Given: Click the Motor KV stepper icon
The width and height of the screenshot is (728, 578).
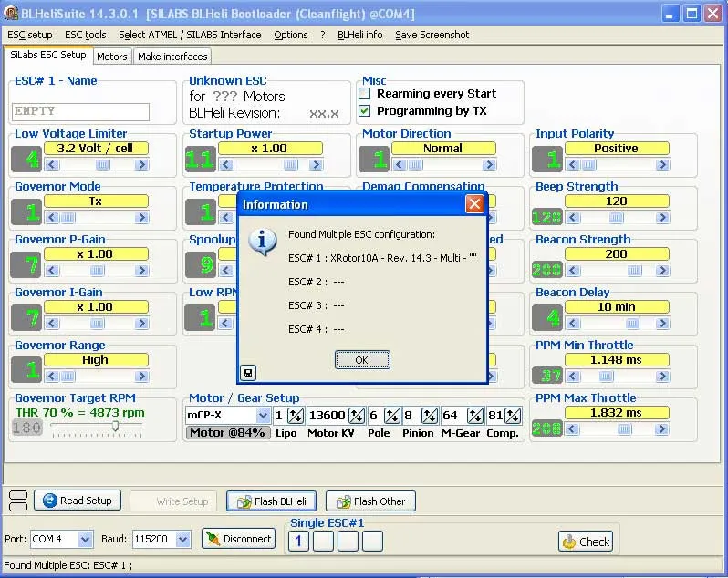Looking at the screenshot, I should pos(357,416).
